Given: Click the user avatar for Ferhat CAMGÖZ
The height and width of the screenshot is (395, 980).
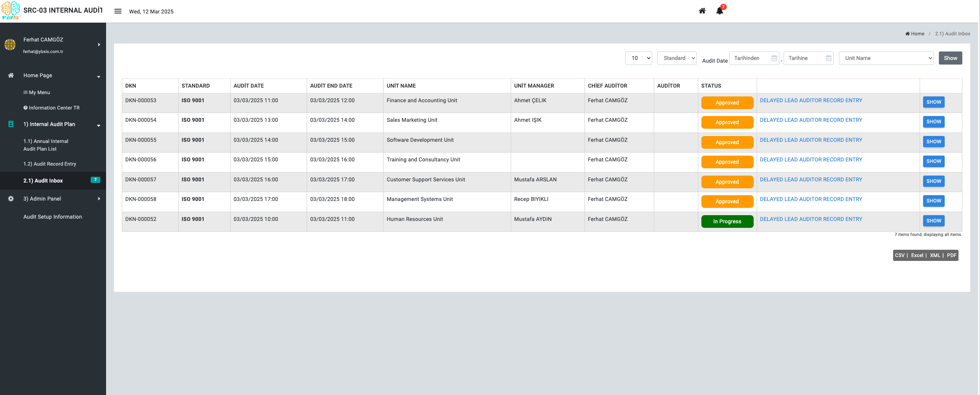Looking at the screenshot, I should 10,45.
